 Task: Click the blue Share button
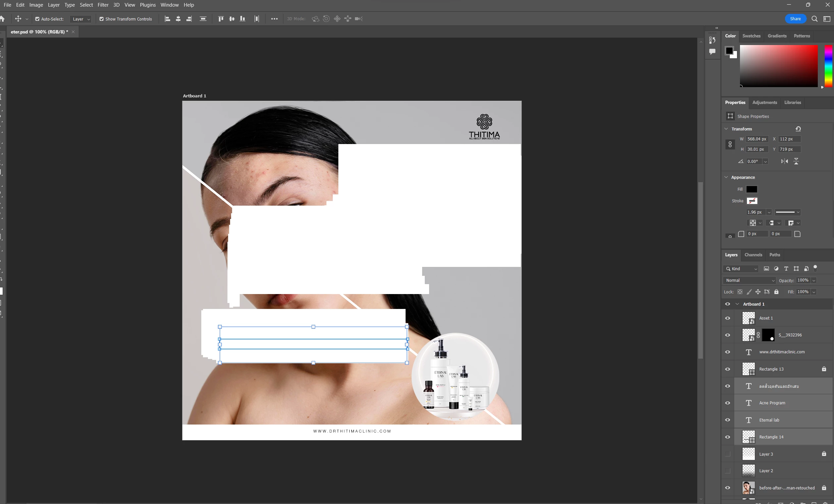click(x=795, y=19)
